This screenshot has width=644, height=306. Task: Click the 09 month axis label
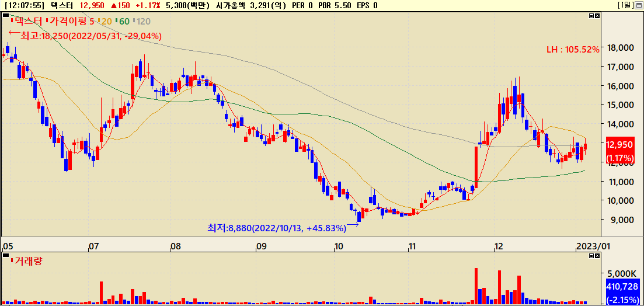(261, 246)
